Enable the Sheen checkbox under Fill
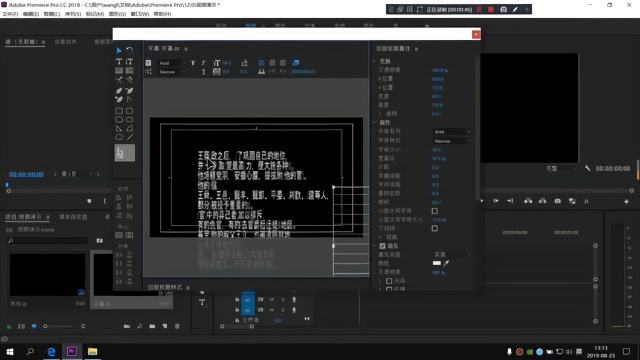The width and height of the screenshot is (640, 360). [x=389, y=281]
